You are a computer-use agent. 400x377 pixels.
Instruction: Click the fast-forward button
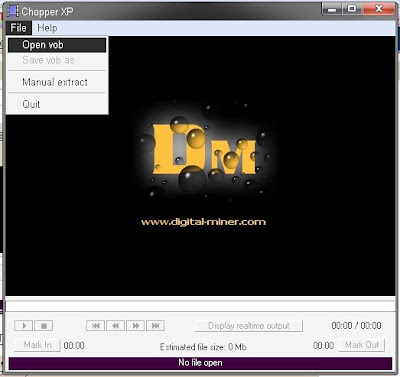pyautogui.click(x=135, y=326)
